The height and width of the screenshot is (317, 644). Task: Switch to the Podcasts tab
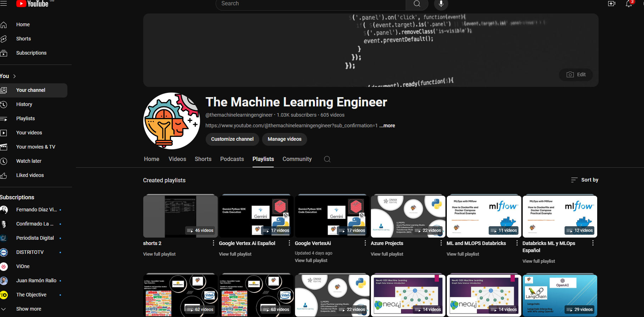point(232,159)
